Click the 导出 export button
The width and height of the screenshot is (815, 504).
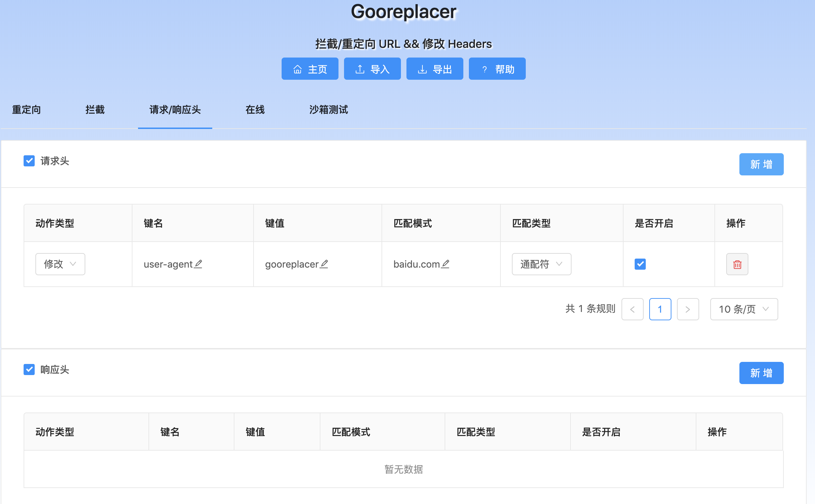click(x=435, y=69)
